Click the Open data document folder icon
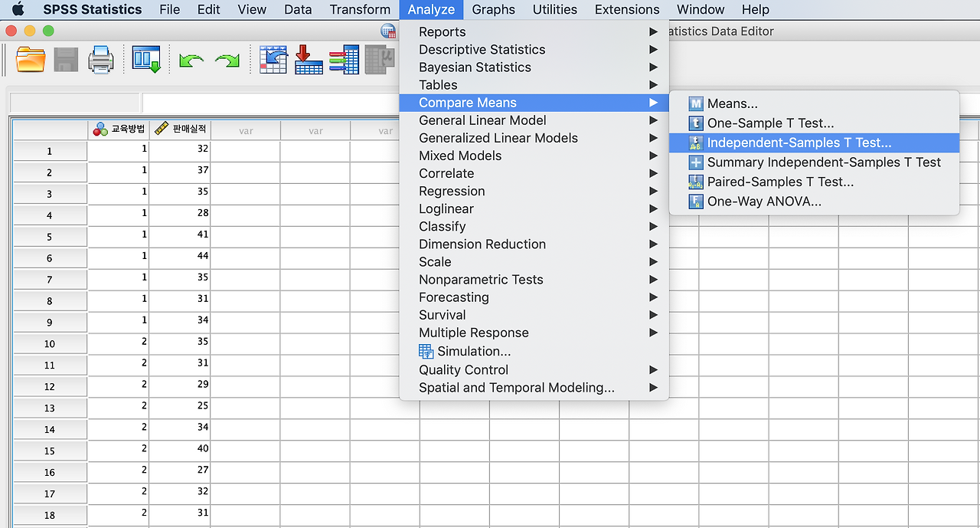This screenshot has height=528, width=980. (31, 60)
